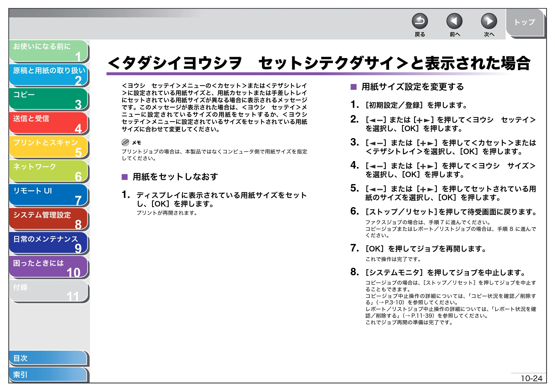Open chapter 2 原稿と用紙の取り扱い tab
Image resolution: width=555 pixels, height=392 pixels.
(49, 75)
